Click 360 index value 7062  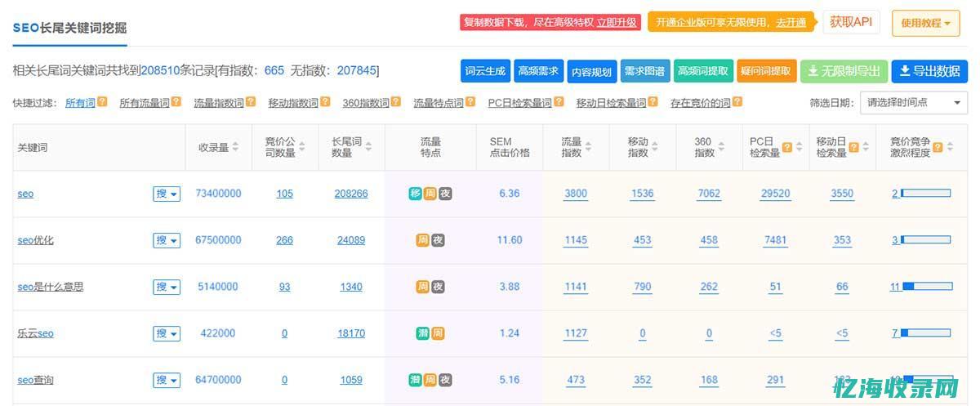click(709, 194)
